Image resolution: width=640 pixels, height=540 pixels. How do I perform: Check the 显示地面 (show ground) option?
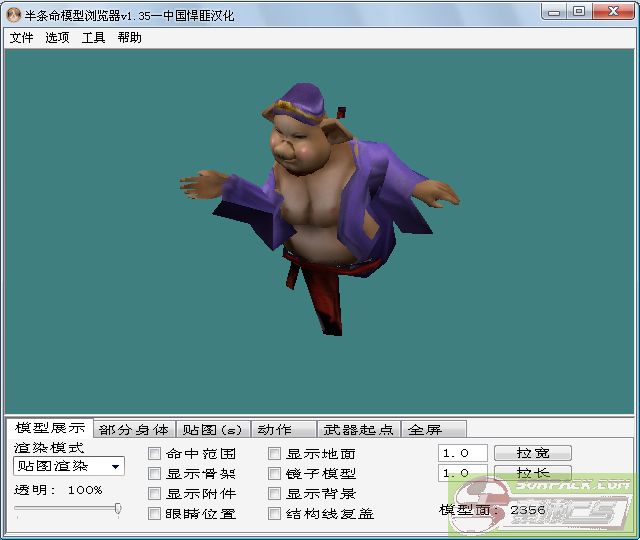[x=275, y=454]
